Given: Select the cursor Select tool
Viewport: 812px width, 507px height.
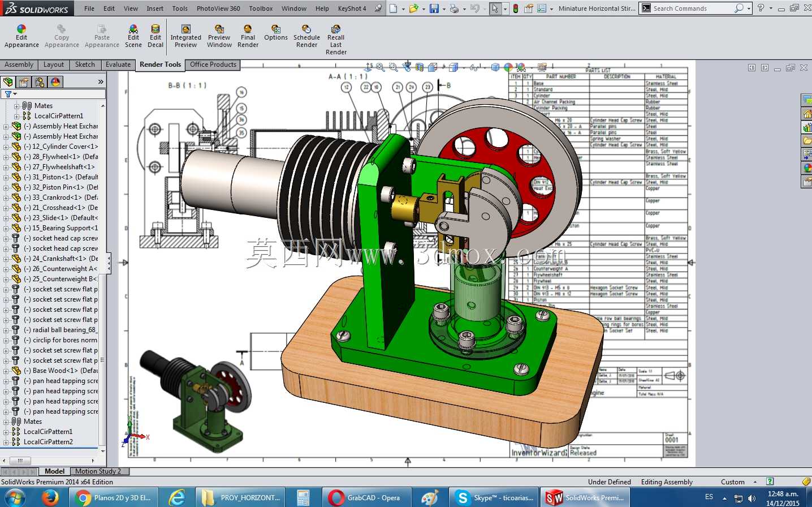Looking at the screenshot, I should click(495, 8).
